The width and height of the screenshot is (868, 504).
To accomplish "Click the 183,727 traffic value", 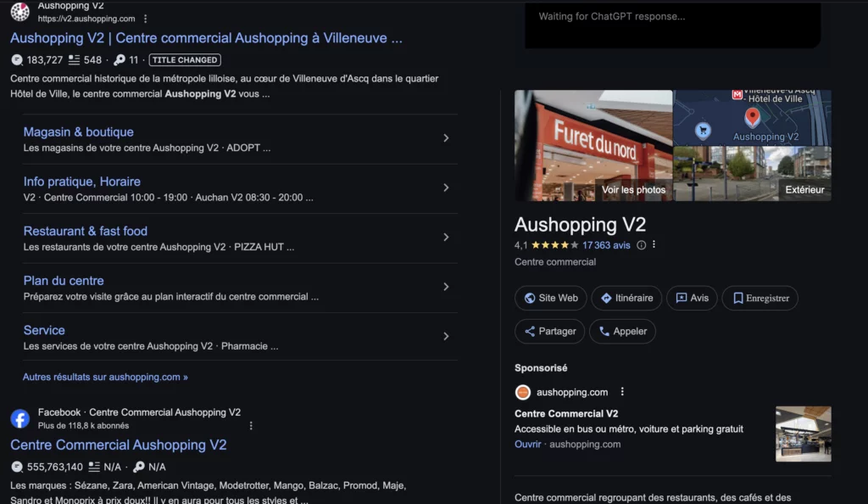I will coord(45,59).
